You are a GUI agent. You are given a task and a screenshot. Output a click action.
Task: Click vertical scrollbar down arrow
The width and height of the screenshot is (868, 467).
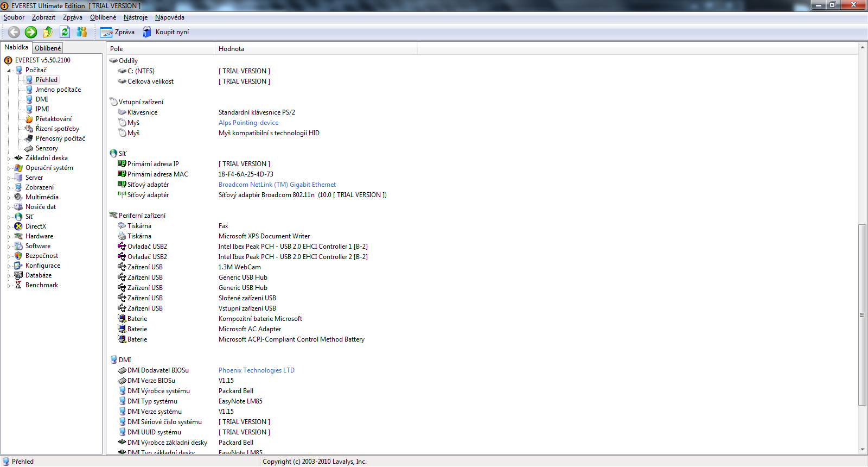(863, 450)
